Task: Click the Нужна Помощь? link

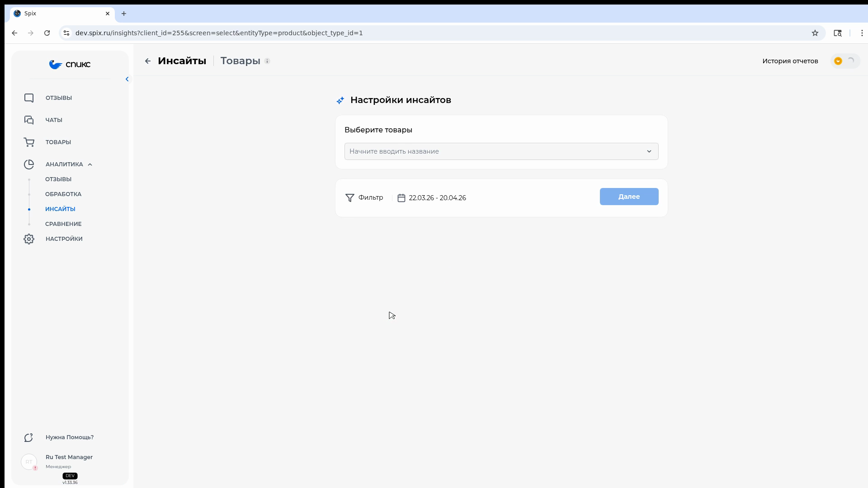Action: (x=70, y=437)
